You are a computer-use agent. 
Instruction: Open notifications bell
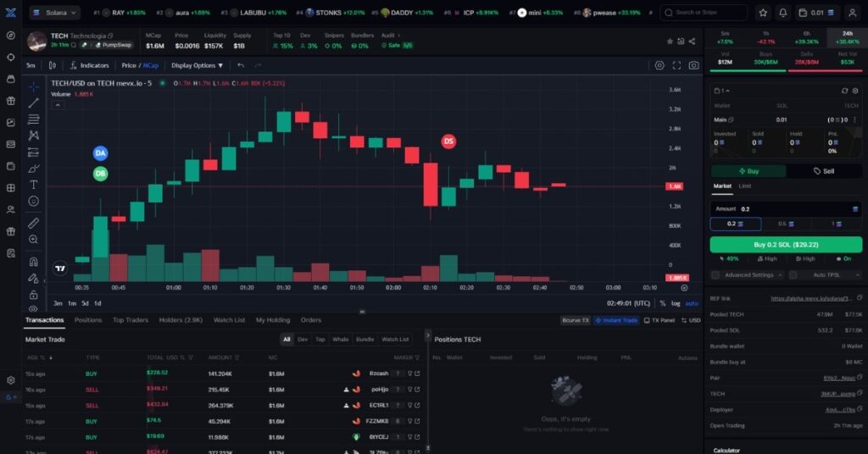[782, 12]
